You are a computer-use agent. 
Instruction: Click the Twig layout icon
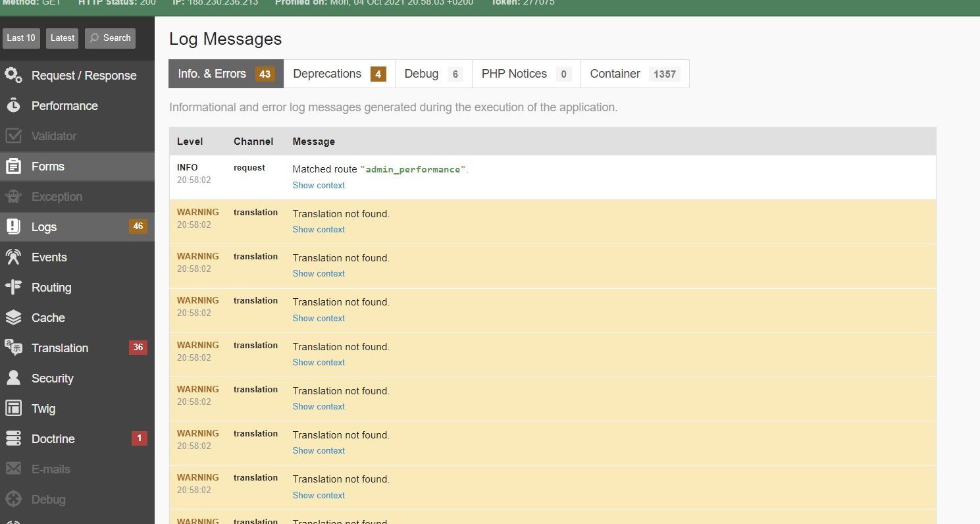click(x=13, y=408)
